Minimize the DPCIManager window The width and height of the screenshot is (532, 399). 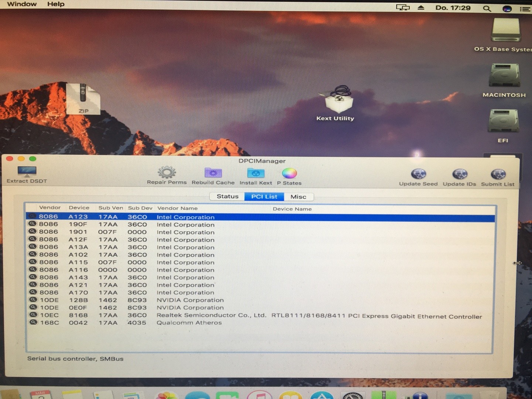21,158
